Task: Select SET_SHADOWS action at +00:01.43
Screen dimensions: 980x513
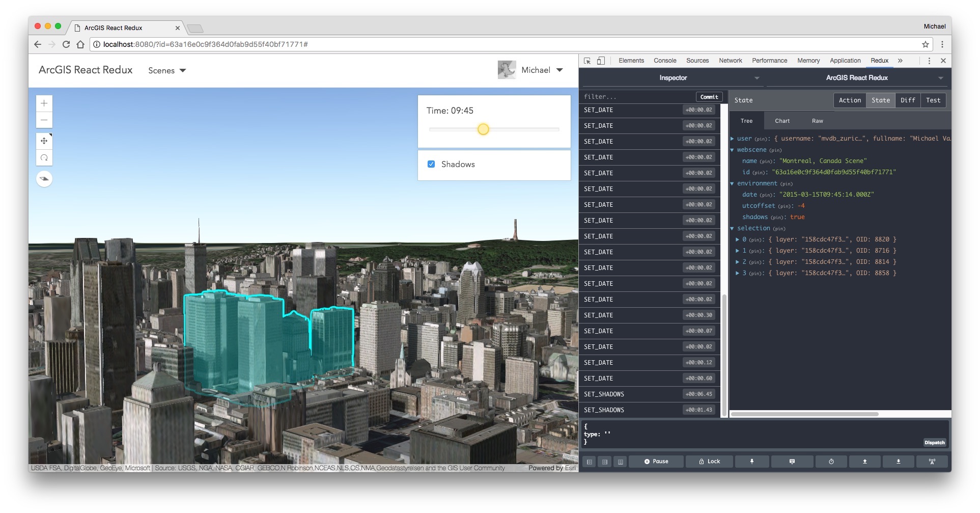Action: (649, 410)
